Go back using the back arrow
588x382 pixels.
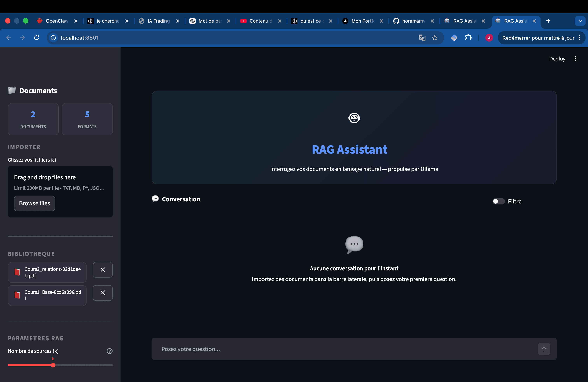(x=9, y=38)
